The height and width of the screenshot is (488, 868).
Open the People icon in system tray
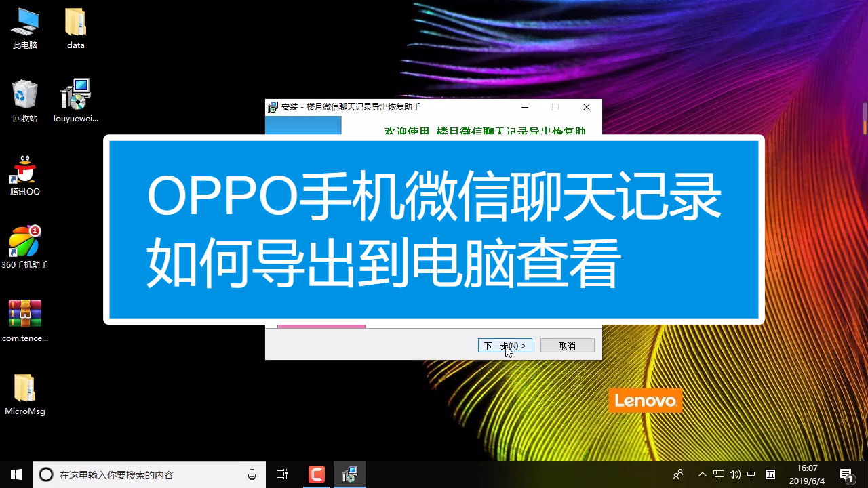pos(678,474)
